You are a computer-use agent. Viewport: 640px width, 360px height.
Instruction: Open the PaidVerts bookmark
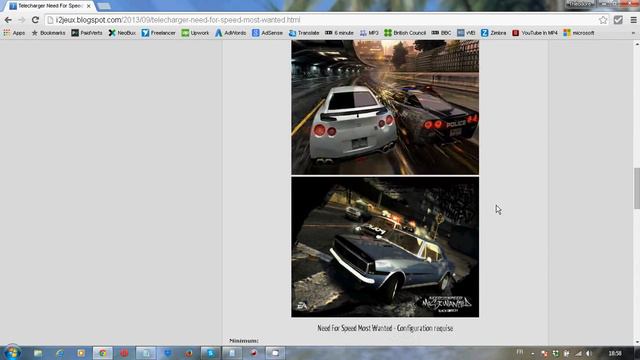87,33
